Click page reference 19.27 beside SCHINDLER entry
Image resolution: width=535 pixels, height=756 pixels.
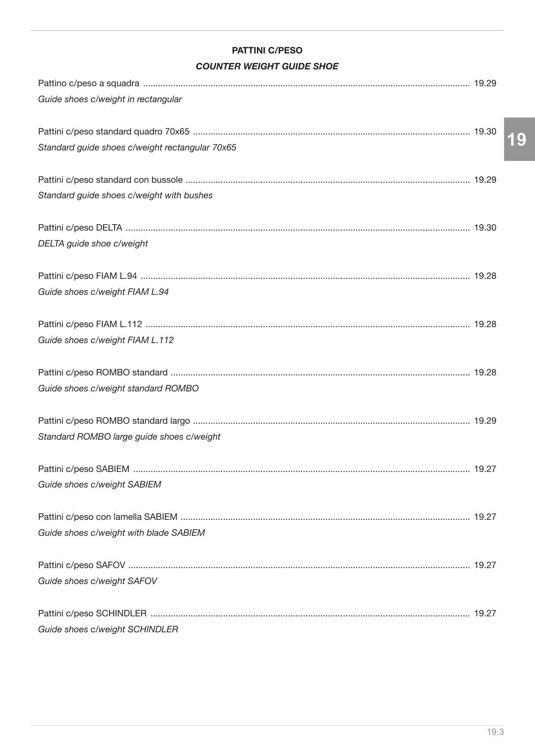[x=485, y=613]
